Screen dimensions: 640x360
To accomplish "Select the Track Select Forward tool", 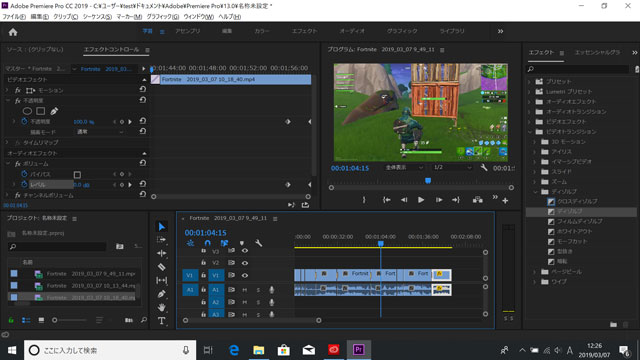I will pyautogui.click(x=162, y=240).
